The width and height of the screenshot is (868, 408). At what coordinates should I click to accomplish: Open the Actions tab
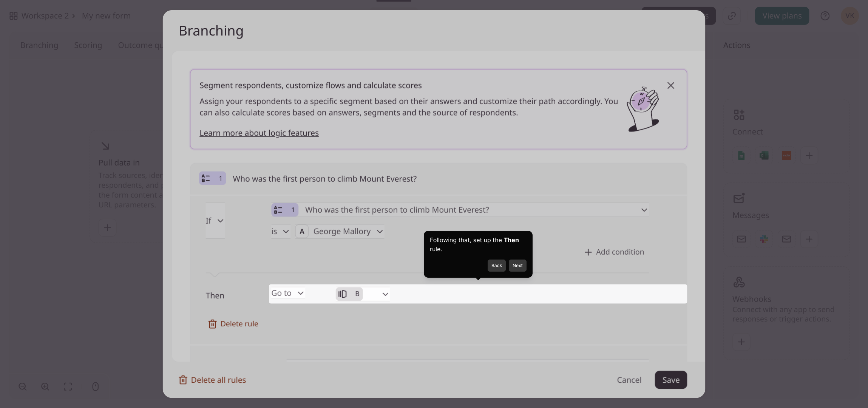point(737,45)
